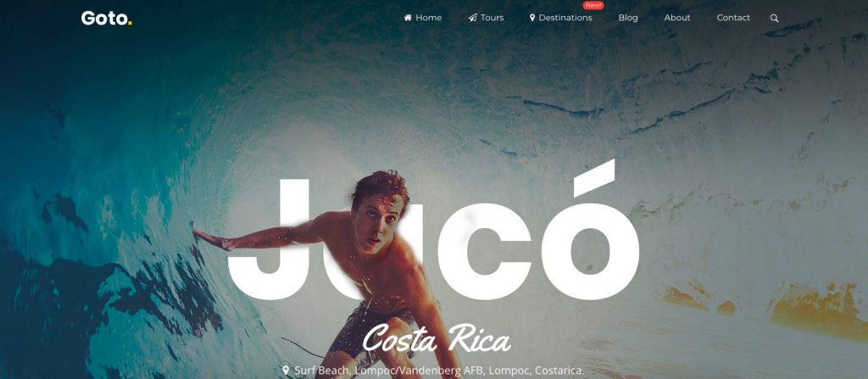Go to the Blog page
The height and width of the screenshot is (379, 868).
coord(628,18)
